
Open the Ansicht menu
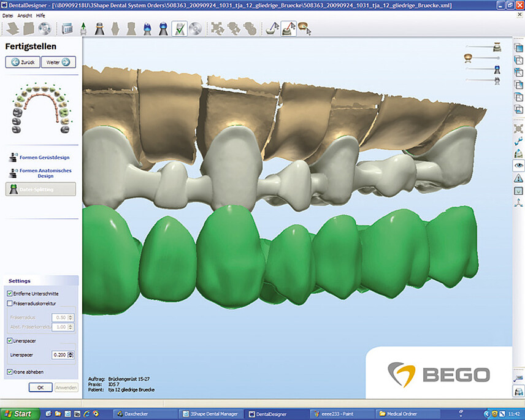point(25,14)
